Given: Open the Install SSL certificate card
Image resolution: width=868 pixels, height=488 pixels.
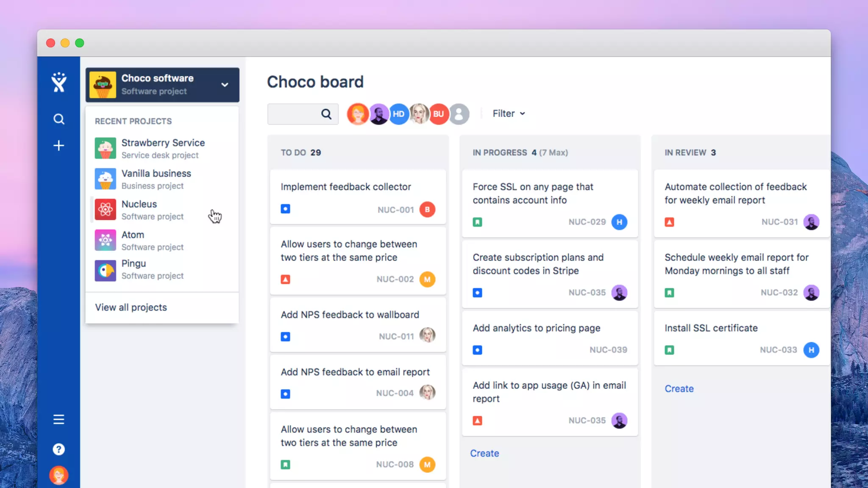Looking at the screenshot, I should coord(711,328).
